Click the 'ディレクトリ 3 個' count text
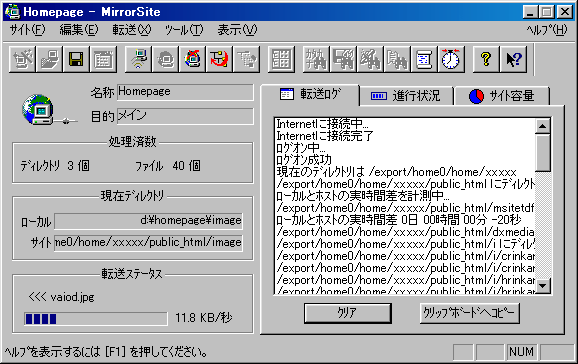 (x=55, y=166)
